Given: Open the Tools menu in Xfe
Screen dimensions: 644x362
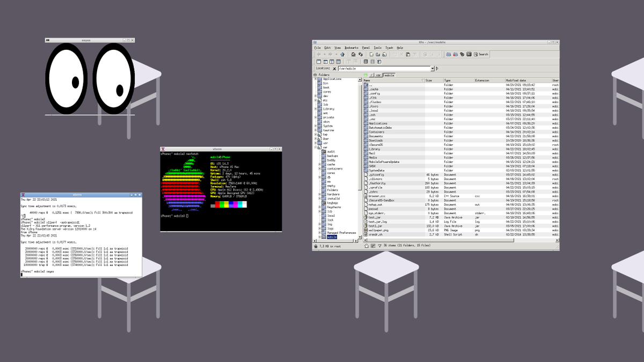Looking at the screenshot, I should click(x=377, y=48).
